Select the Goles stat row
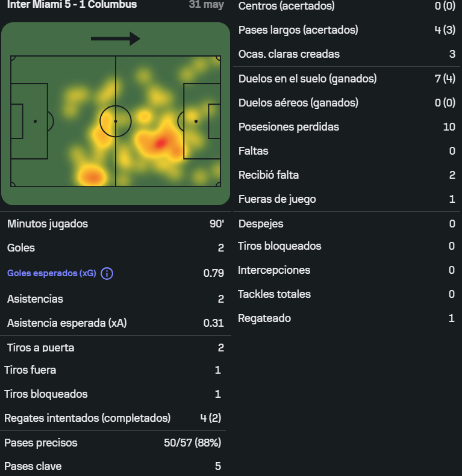 tap(116, 248)
